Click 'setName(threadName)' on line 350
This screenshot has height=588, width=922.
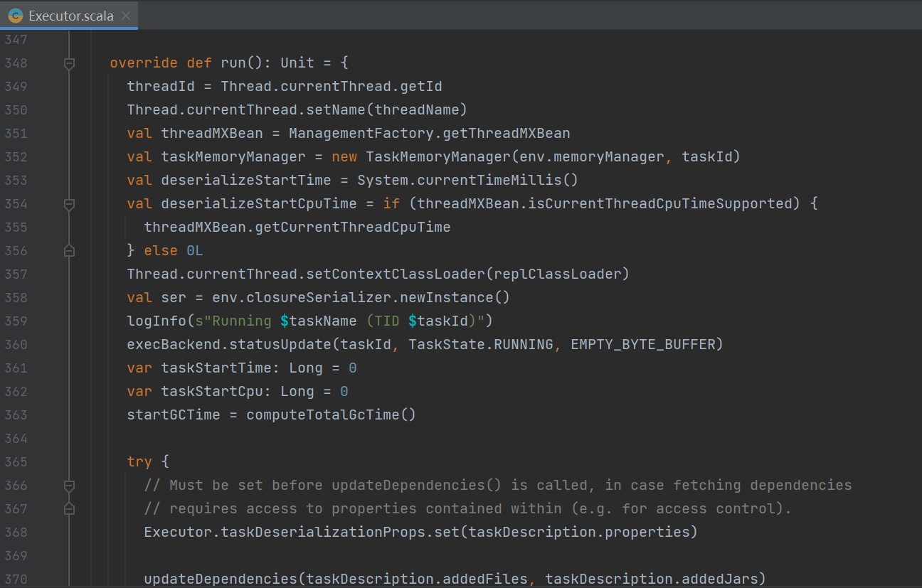click(x=387, y=109)
